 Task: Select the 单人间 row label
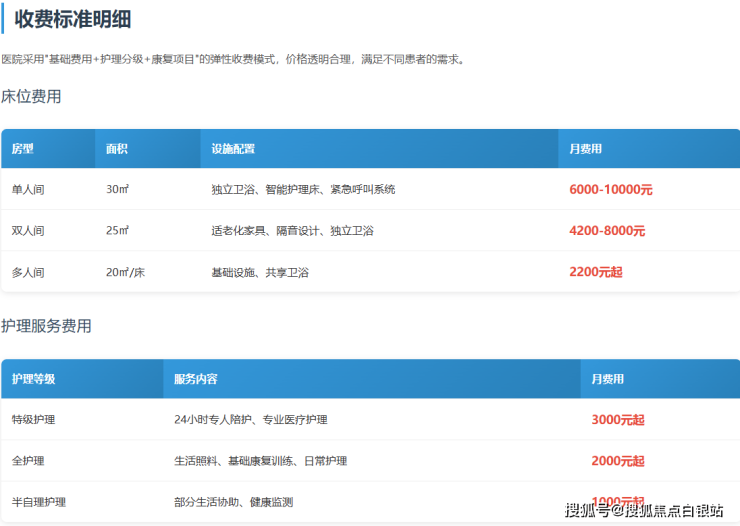click(x=28, y=189)
